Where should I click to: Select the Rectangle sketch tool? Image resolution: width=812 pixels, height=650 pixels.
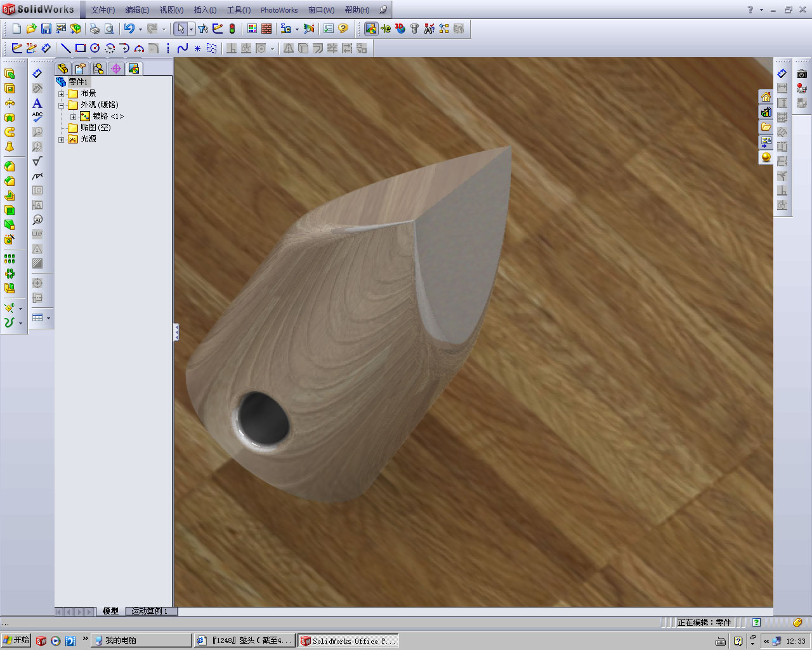coord(81,48)
